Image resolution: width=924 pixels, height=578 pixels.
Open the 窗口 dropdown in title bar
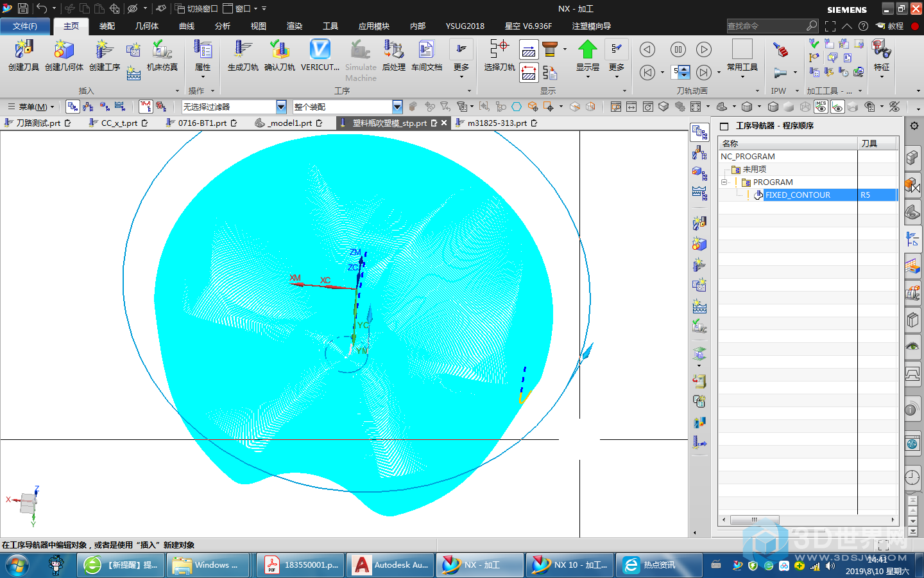coord(241,8)
